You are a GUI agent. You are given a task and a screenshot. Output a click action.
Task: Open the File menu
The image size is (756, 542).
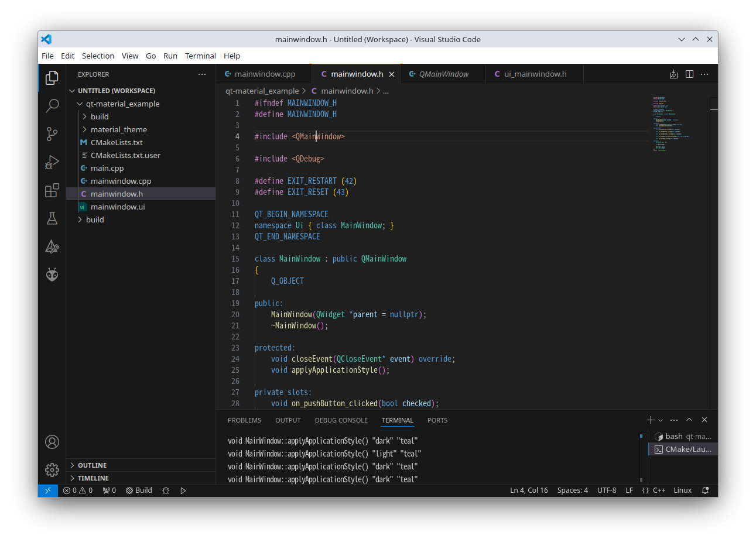click(x=48, y=56)
